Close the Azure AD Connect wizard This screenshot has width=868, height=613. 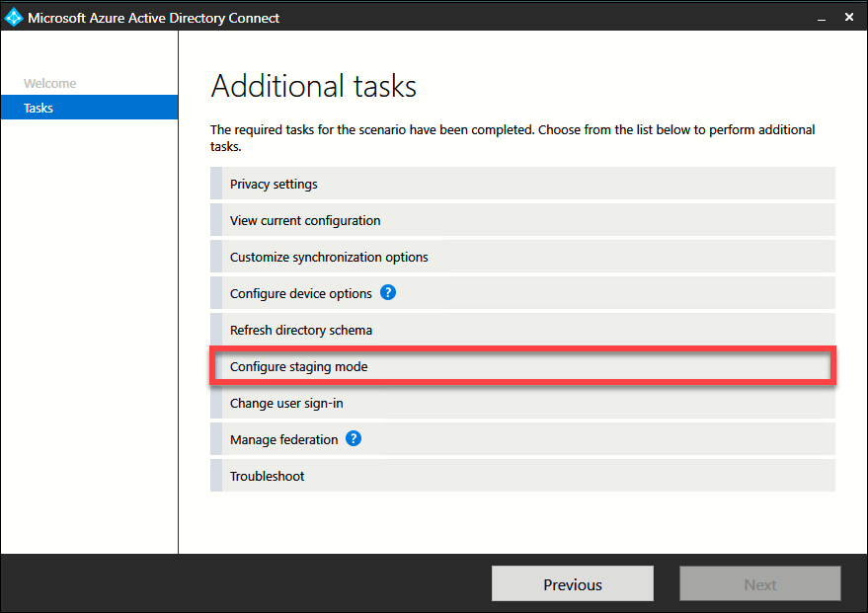point(848,17)
